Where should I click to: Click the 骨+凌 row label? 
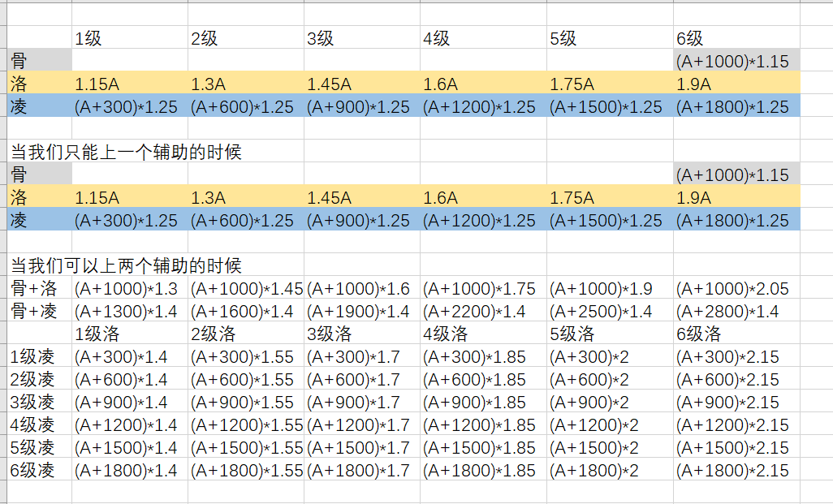pos(39,311)
